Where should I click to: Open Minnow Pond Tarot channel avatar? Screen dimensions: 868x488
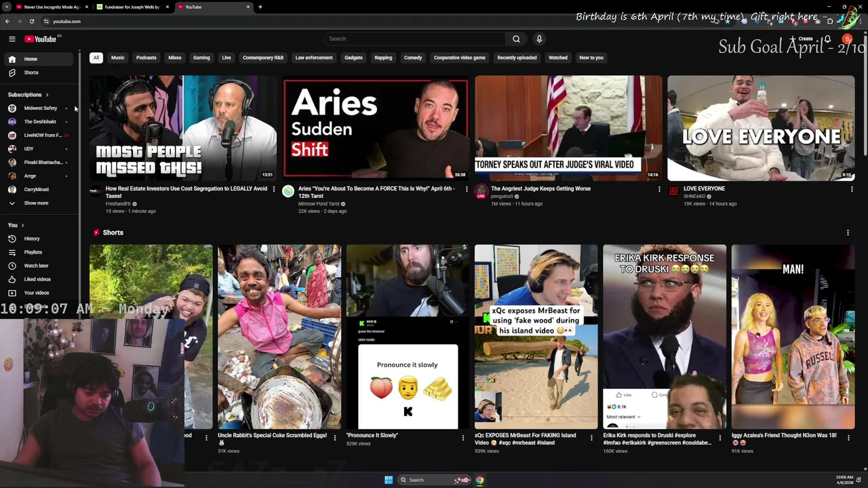(288, 192)
